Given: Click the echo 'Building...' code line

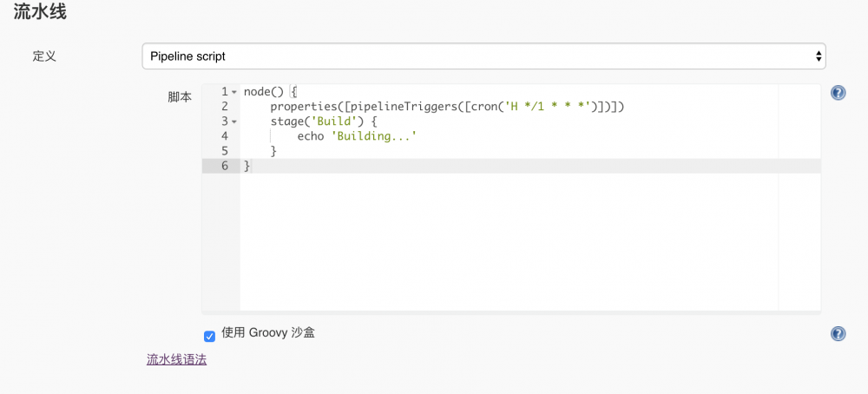Looking at the screenshot, I should click(357, 136).
